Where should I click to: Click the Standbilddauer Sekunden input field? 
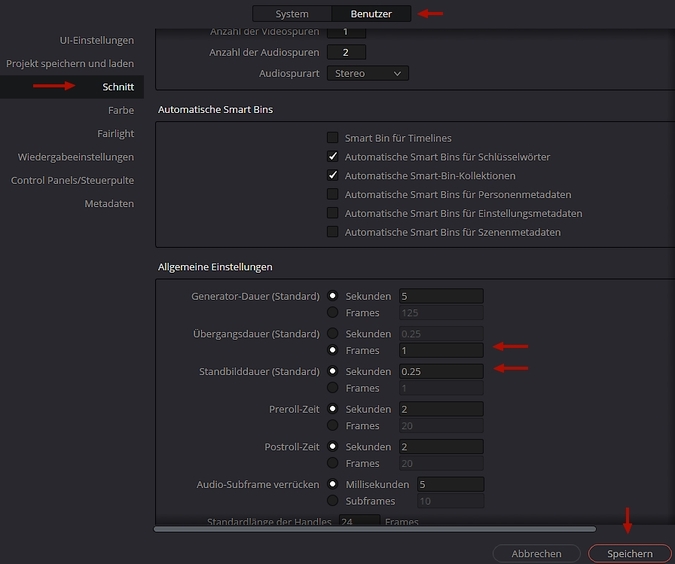pyautogui.click(x=440, y=371)
